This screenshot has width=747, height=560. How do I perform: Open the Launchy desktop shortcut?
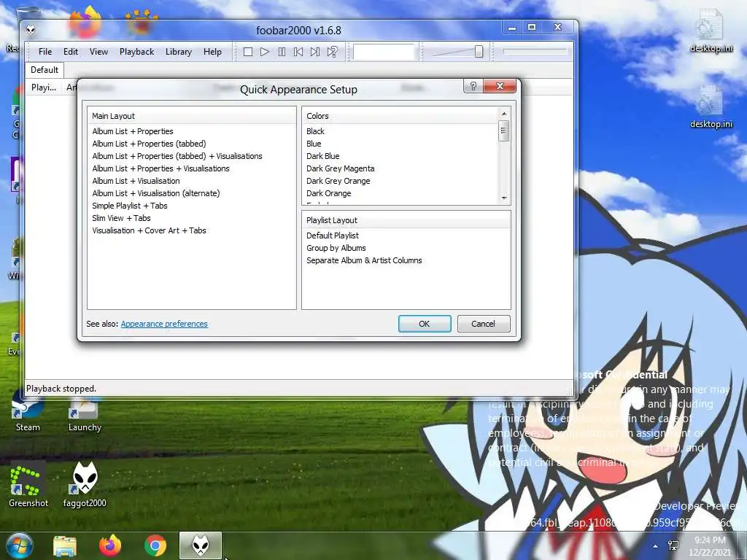click(x=85, y=413)
